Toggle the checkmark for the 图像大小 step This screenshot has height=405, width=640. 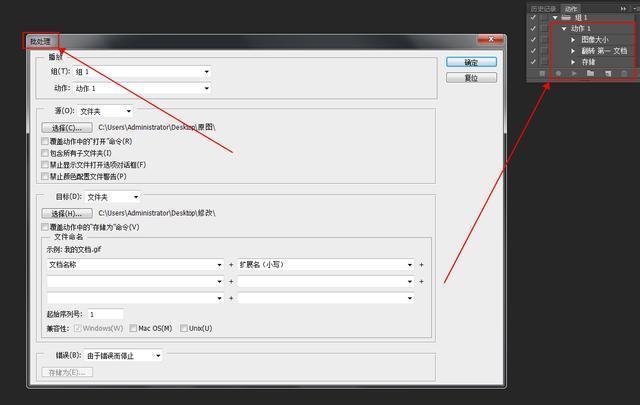click(x=533, y=39)
